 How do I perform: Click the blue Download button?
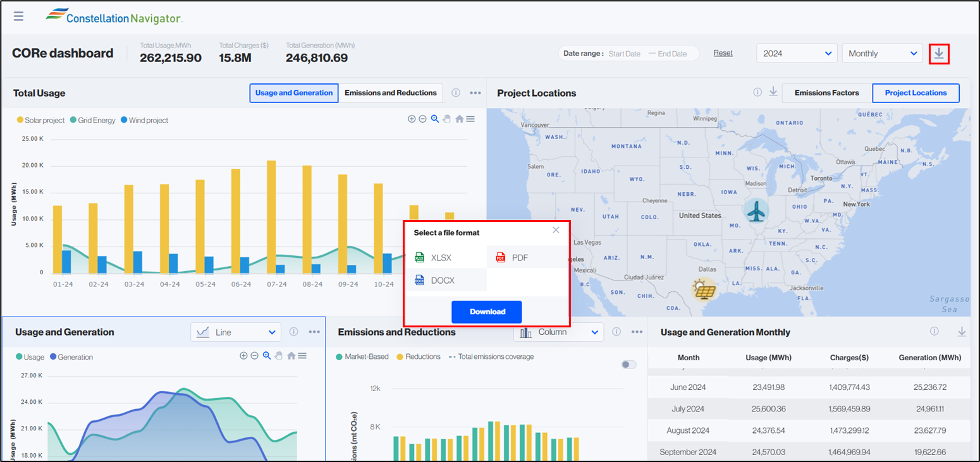[487, 312]
